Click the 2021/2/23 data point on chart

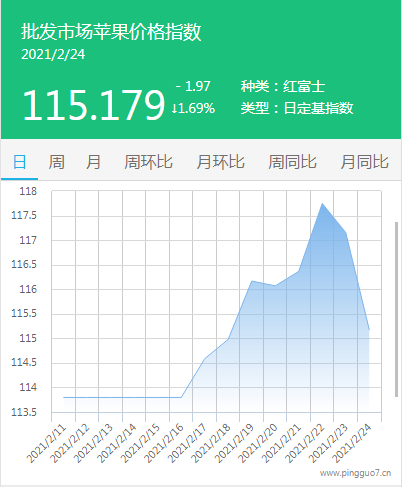pos(346,233)
